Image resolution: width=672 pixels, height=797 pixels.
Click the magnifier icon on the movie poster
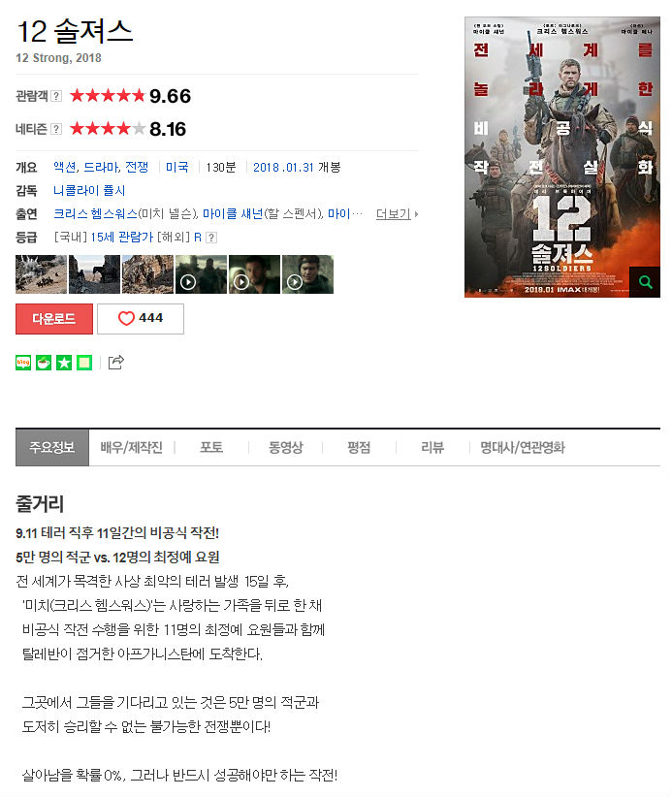coord(645,281)
